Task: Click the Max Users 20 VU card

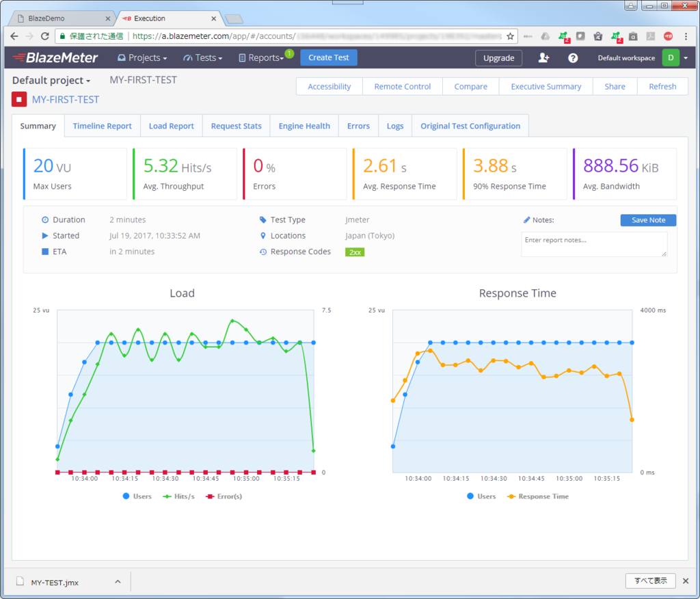Action: pyautogui.click(x=75, y=174)
